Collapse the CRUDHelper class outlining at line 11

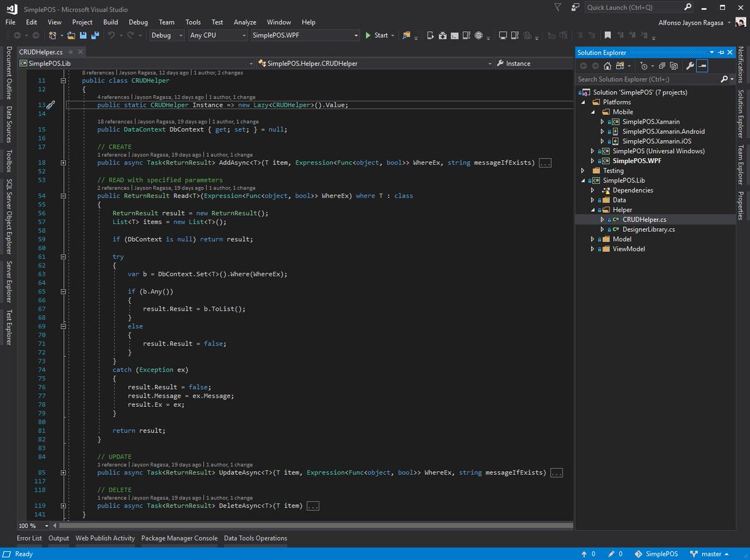63,81
